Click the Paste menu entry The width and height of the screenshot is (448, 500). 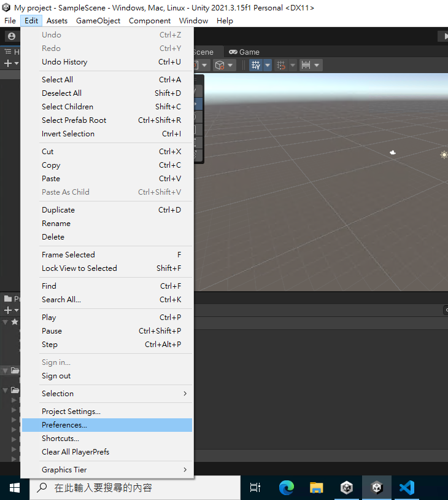[107, 179]
